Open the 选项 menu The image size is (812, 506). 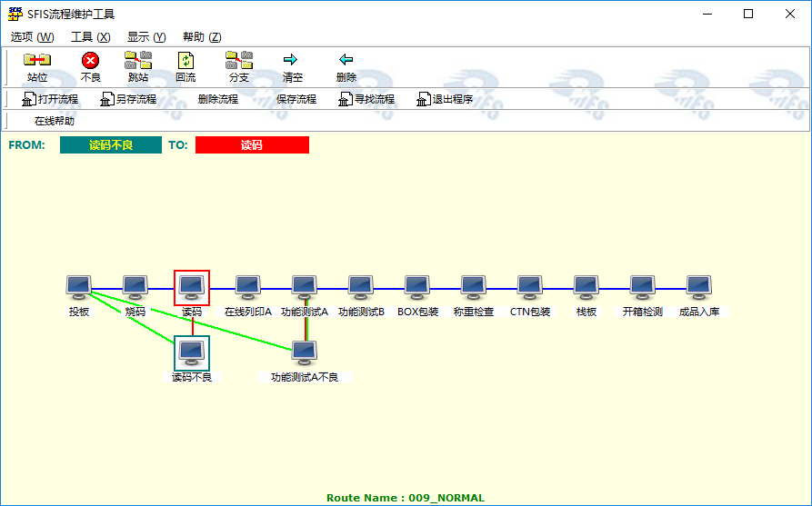(x=32, y=37)
